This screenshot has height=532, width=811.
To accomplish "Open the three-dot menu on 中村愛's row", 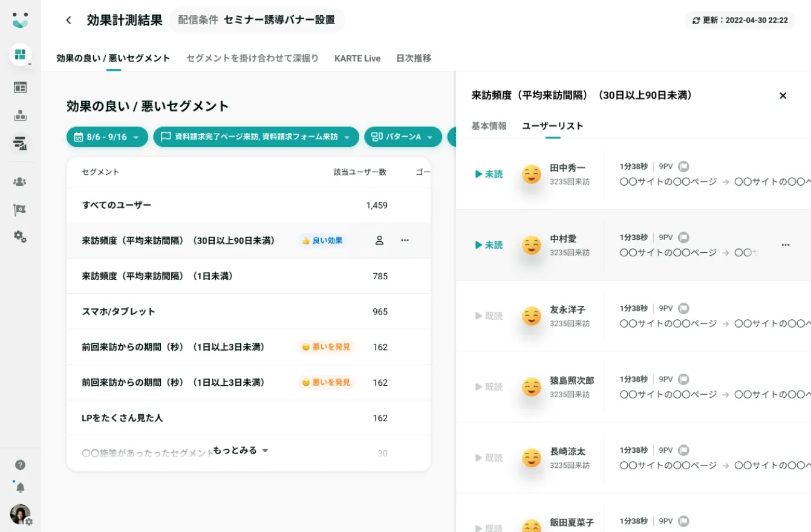I will coord(785,244).
